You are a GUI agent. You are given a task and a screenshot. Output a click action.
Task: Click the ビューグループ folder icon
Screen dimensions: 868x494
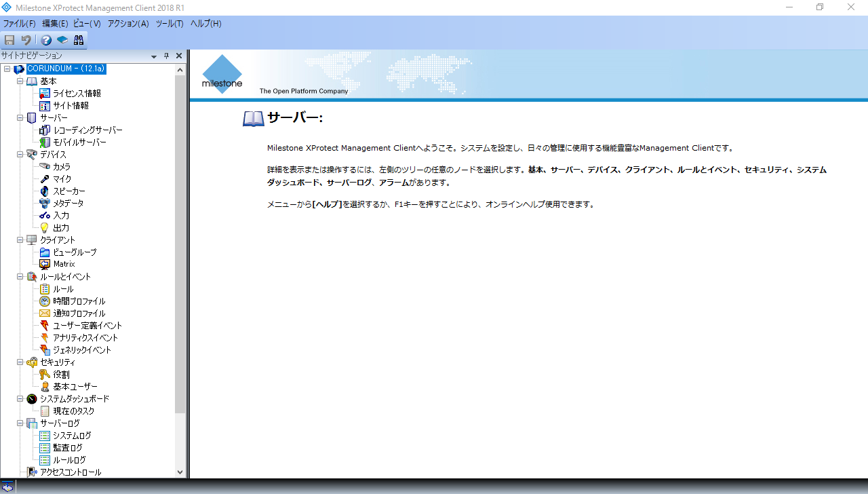(45, 252)
